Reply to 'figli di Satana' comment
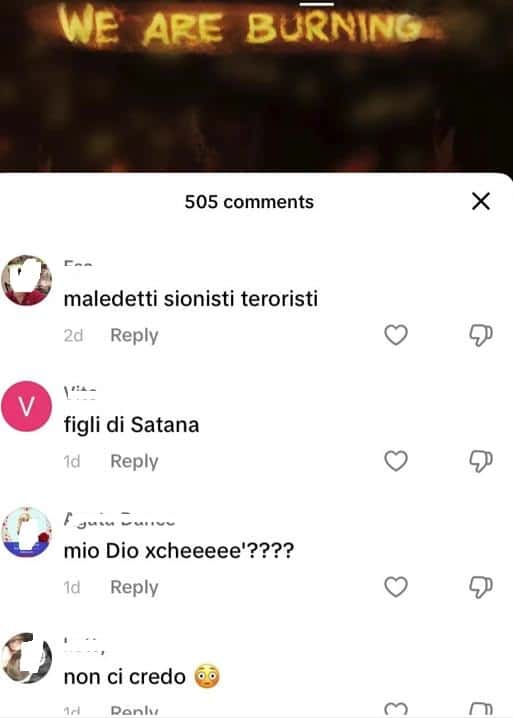Image resolution: width=513 pixels, height=718 pixels. [134, 462]
